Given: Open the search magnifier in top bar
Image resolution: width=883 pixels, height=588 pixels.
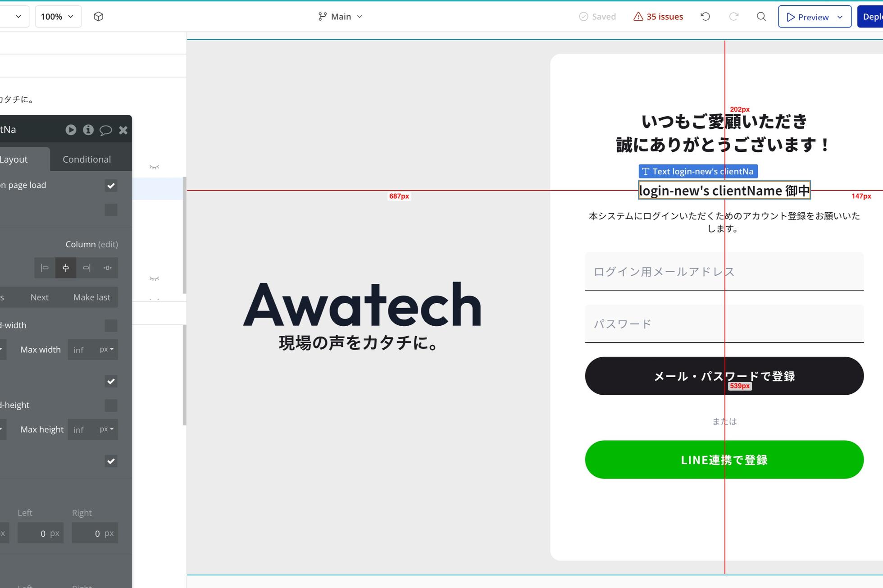Looking at the screenshot, I should pyautogui.click(x=761, y=17).
